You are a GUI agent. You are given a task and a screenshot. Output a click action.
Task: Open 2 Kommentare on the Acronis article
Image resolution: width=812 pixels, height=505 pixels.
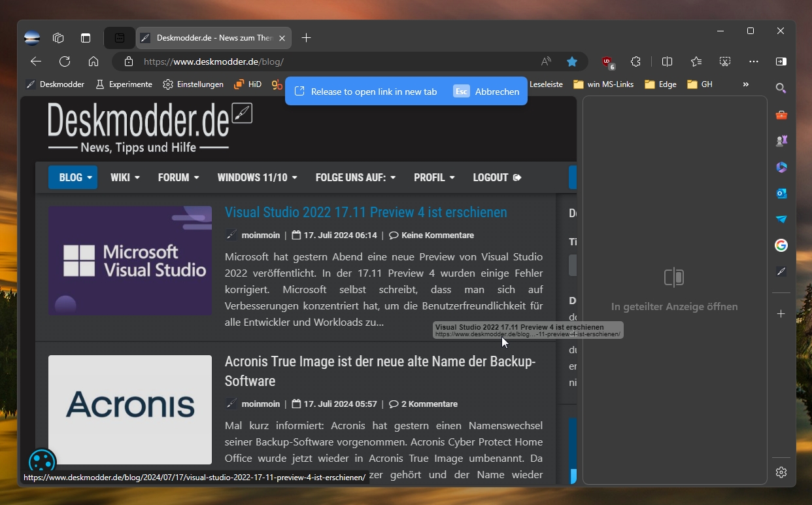[x=424, y=404]
